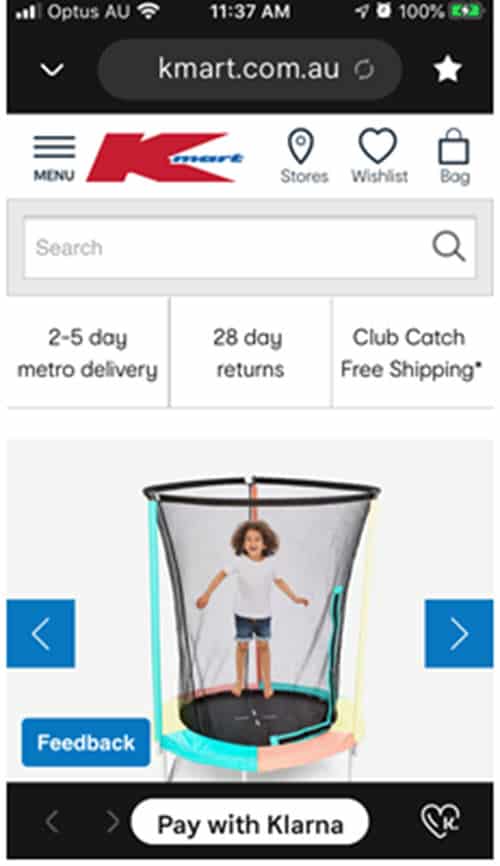500x866 pixels.
Task: Tap the Klarna heart icon
Action: (x=440, y=820)
